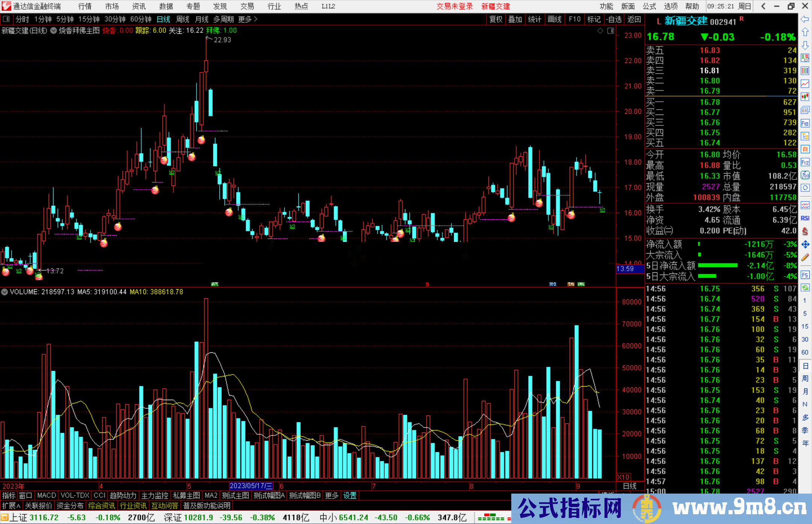
Task: Open the 行情 menu
Action: (x=85, y=6)
